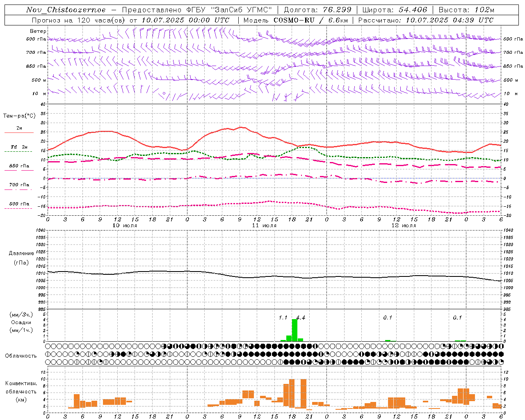
Task: Click the red 2m temperature curve peak on 11 июля
Action: pyautogui.click(x=241, y=127)
